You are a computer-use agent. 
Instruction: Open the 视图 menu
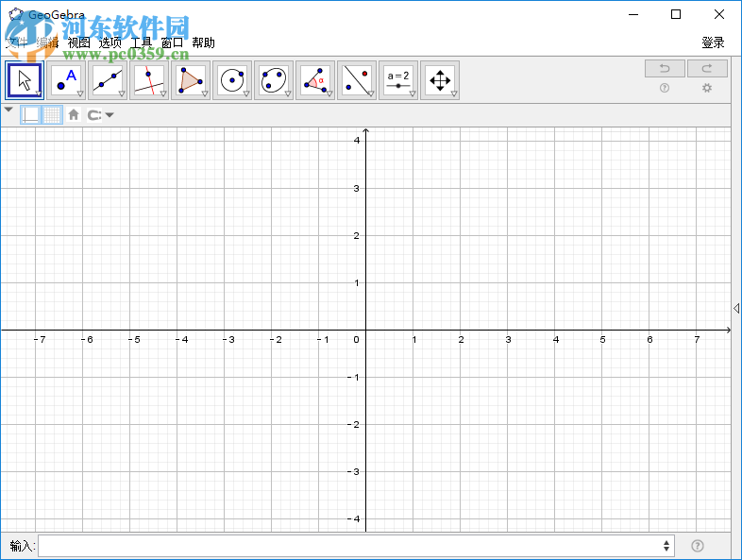click(79, 42)
